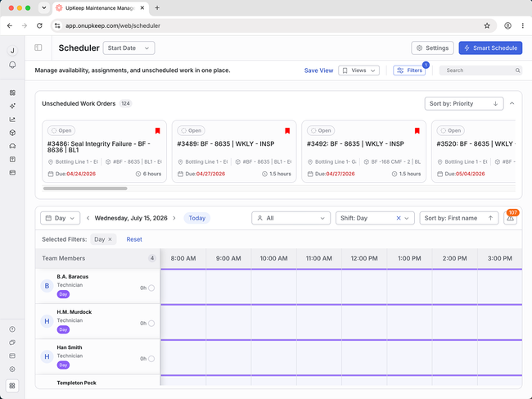Click the H.M. Murdock avatar
The image size is (532, 399).
coord(47,321)
